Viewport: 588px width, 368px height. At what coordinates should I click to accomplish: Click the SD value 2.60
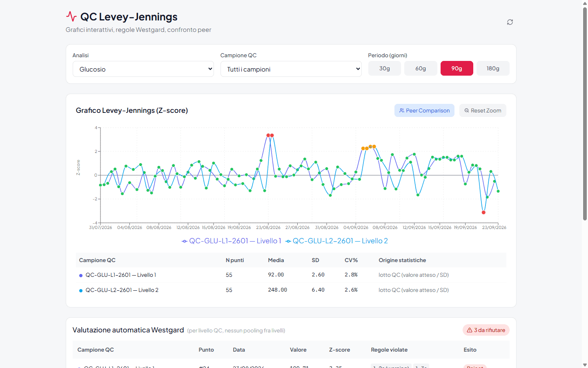318,275
